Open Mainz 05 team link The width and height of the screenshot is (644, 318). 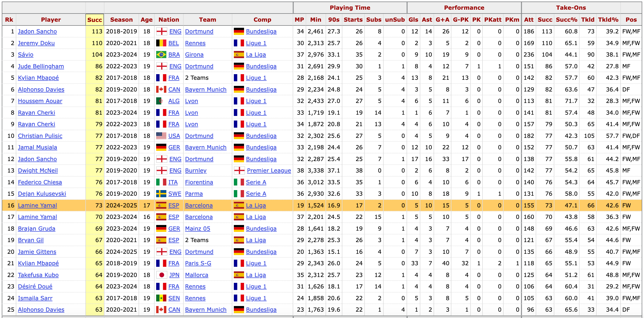pyautogui.click(x=197, y=229)
